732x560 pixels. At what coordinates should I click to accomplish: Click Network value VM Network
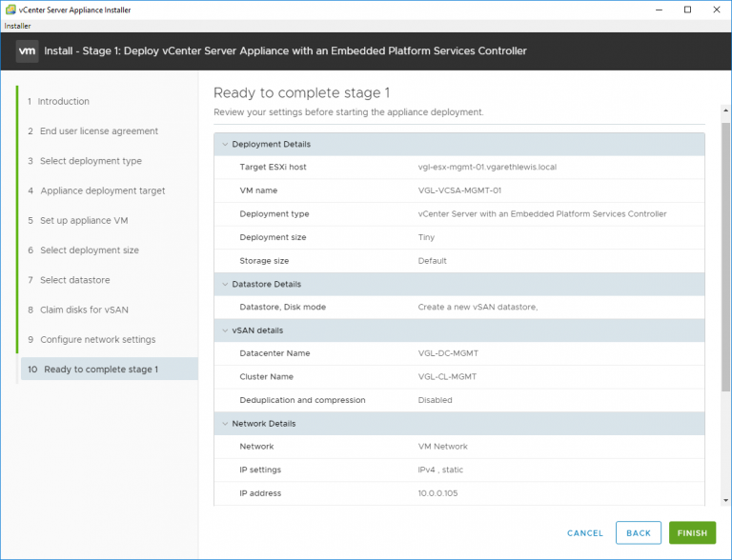coord(442,446)
